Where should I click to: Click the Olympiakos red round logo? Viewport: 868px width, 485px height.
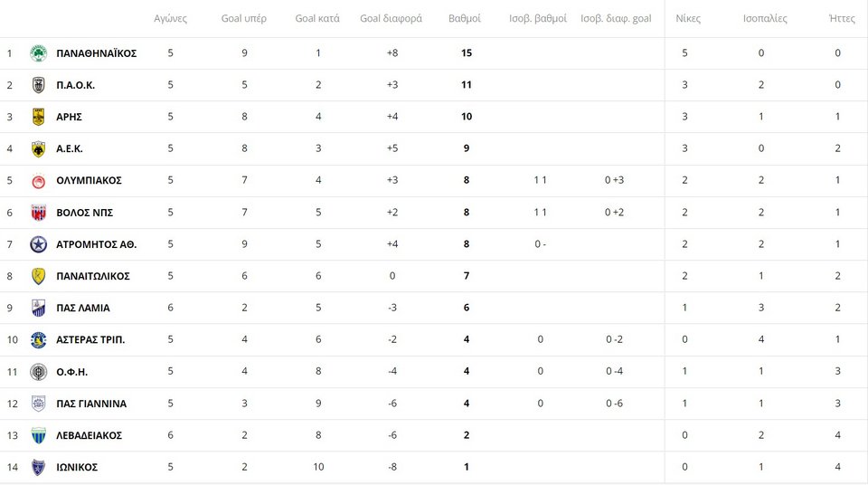[38, 181]
